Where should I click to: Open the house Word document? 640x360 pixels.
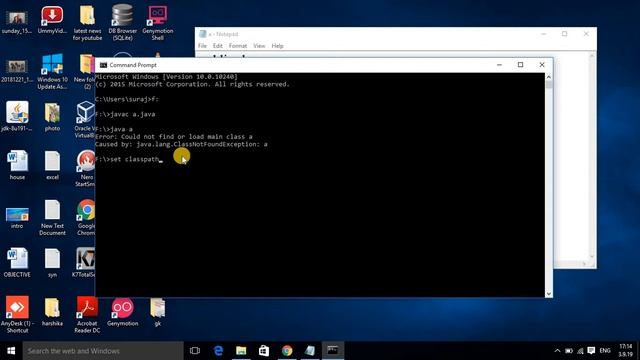(x=17, y=165)
